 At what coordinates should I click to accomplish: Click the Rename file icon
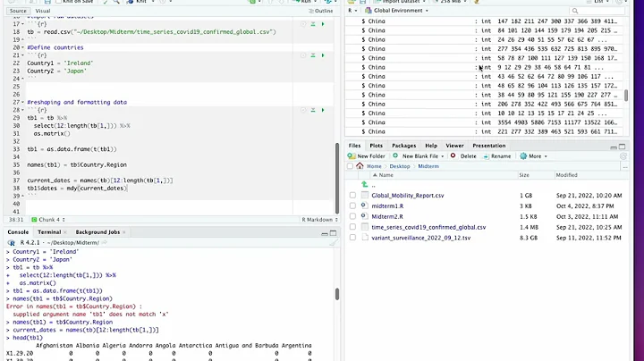[487, 156]
